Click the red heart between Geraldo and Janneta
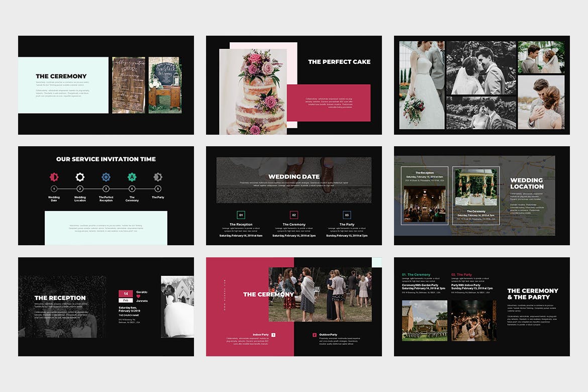This screenshot has height=392, width=588. point(138,296)
